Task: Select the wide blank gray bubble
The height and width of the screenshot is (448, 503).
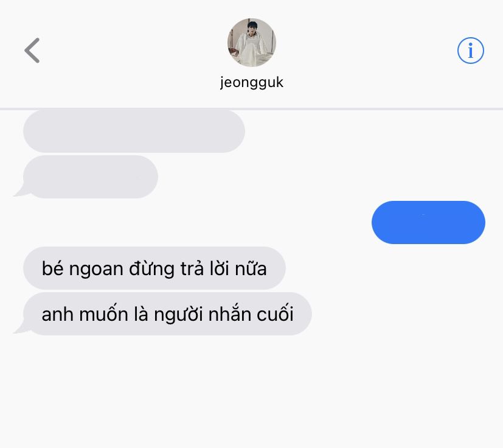Action: 134,131
